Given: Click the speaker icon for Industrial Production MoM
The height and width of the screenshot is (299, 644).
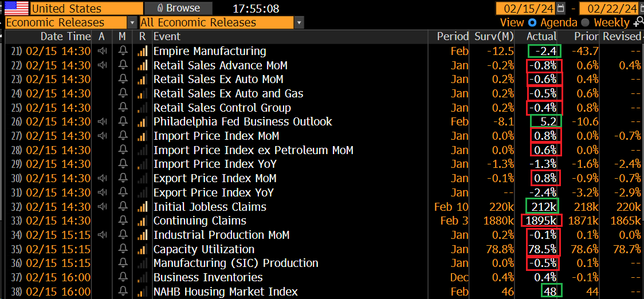Looking at the screenshot, I should click(x=102, y=235).
